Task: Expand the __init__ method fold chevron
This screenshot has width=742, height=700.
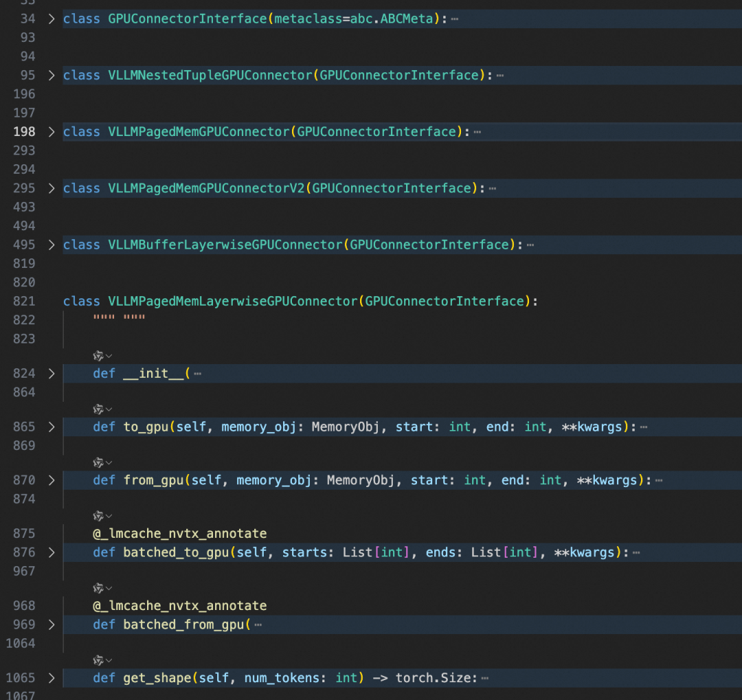Action: (x=52, y=374)
